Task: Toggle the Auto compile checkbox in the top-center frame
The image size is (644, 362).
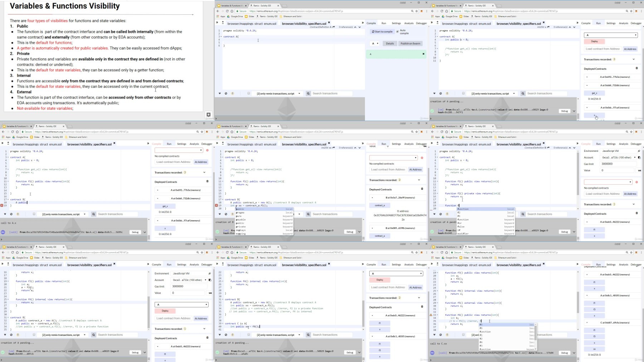Action: coord(397,32)
